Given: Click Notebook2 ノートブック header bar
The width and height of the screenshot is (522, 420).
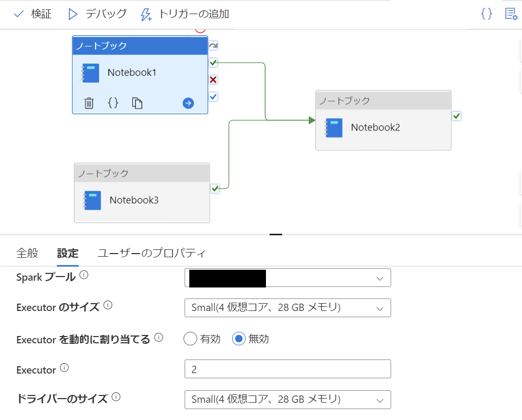Looking at the screenshot, I should click(x=383, y=100).
